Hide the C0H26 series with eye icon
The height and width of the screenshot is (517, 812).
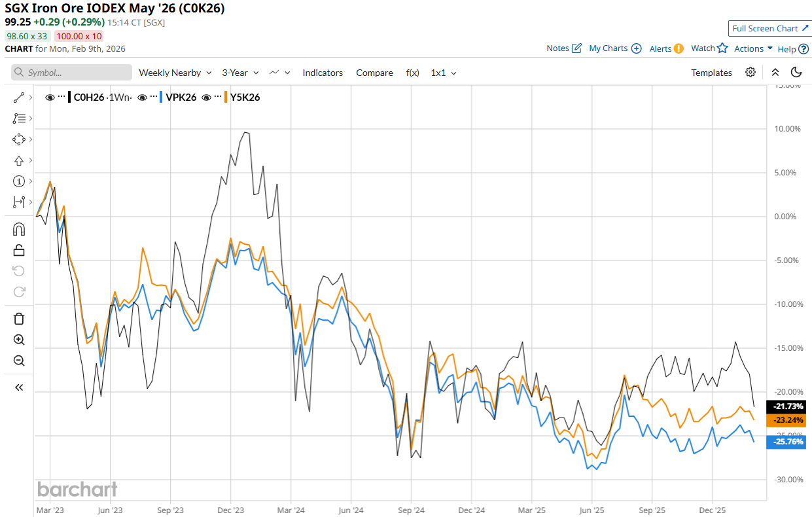(50, 98)
